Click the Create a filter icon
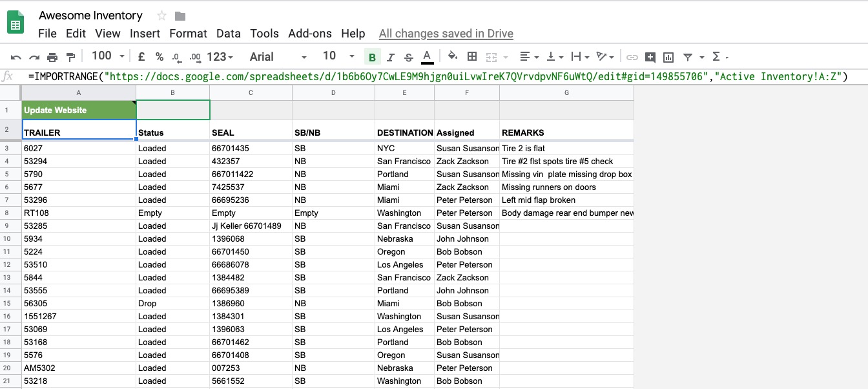The image size is (868, 389). [688, 57]
